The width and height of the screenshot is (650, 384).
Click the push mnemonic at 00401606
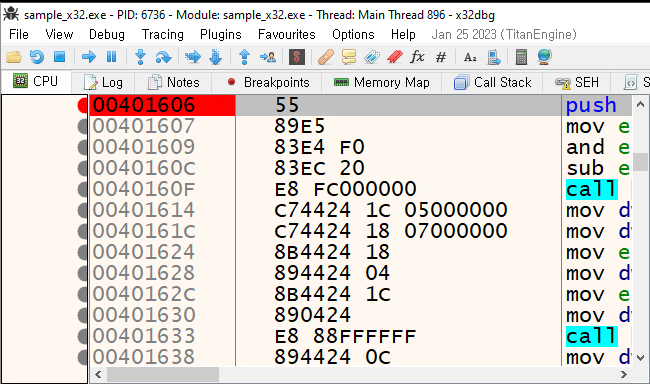point(591,105)
